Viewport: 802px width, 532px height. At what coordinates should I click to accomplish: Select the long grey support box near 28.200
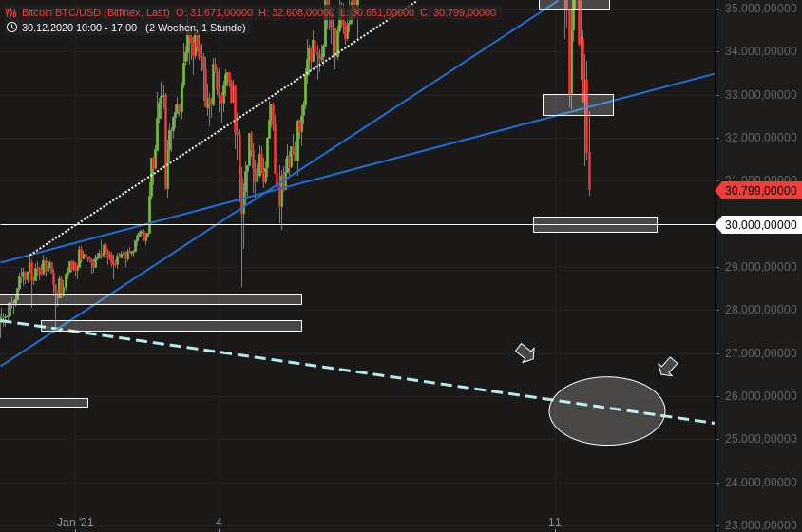(x=151, y=299)
